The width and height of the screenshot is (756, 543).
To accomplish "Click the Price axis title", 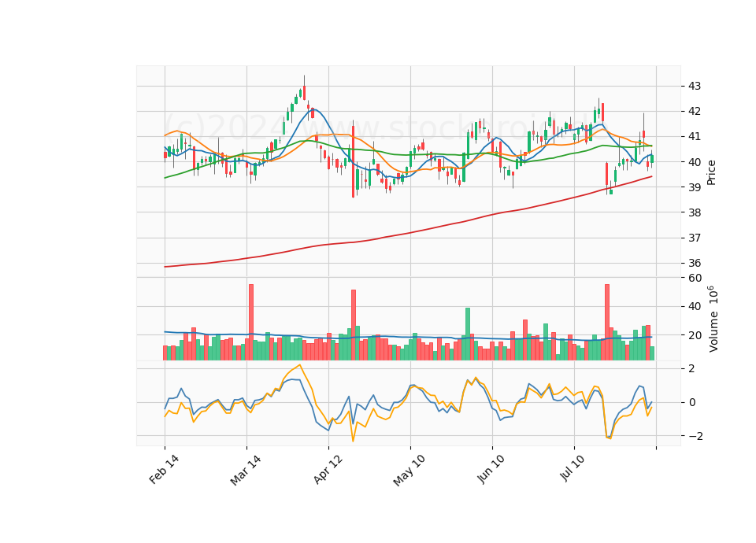I will pos(711,172).
